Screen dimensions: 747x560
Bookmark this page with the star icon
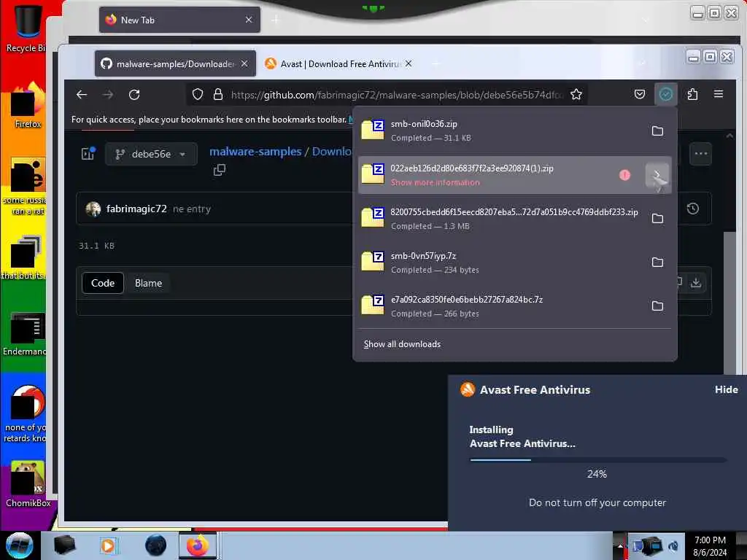576,95
